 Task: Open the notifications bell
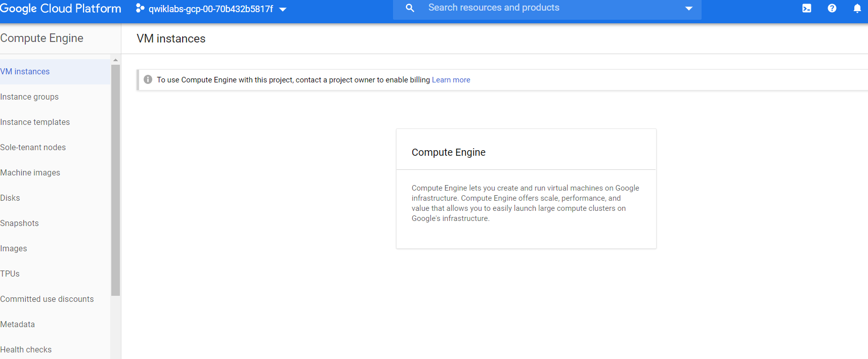point(857,9)
